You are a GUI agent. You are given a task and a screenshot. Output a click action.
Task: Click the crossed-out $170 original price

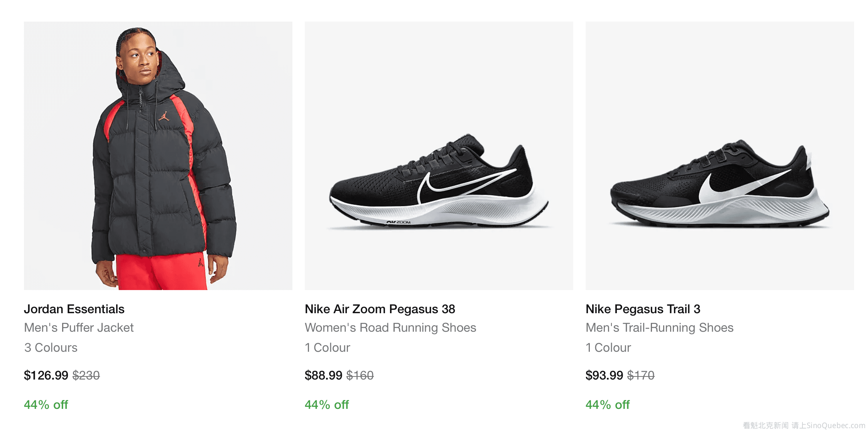click(x=641, y=375)
